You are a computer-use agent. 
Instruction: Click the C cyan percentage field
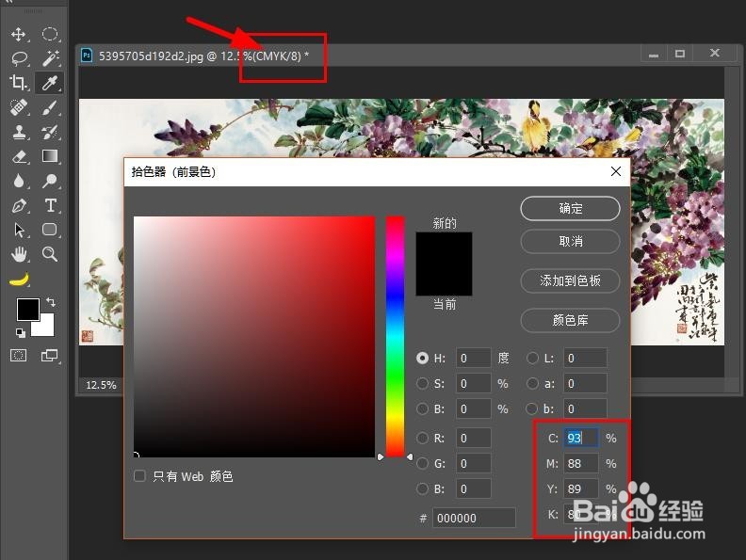(581, 438)
